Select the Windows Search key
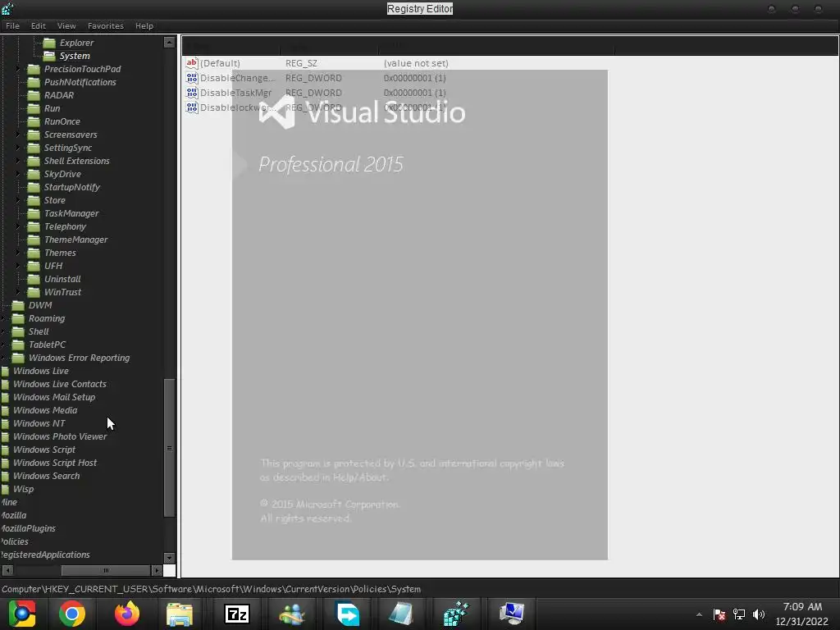 46,476
